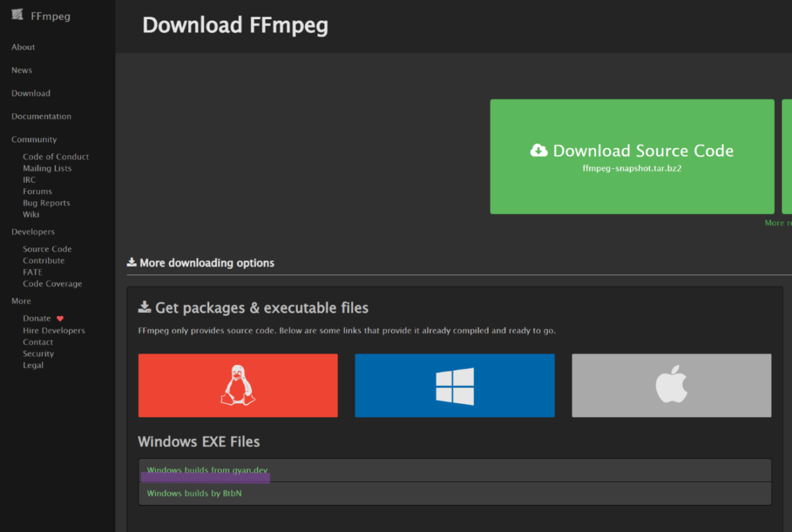The width and height of the screenshot is (792, 532).
Task: Click the Contribute link
Action: point(44,261)
